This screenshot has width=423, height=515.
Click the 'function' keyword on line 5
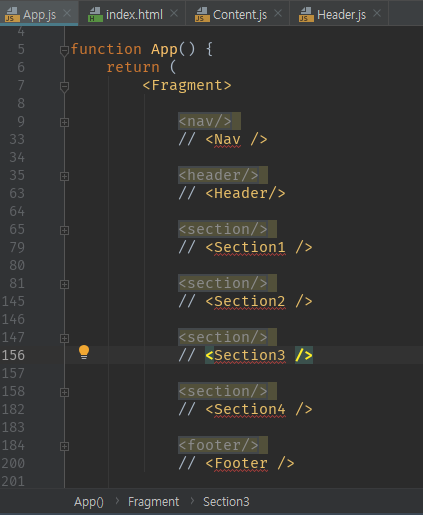pos(106,49)
